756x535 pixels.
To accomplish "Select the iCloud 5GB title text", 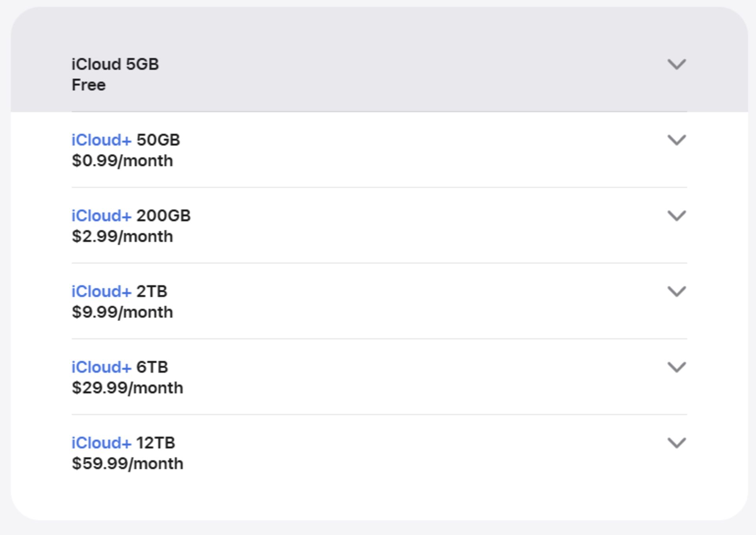I will pos(115,64).
